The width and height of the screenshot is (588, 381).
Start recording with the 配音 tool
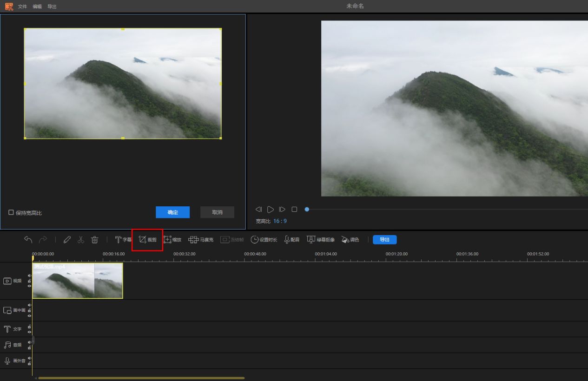point(292,240)
